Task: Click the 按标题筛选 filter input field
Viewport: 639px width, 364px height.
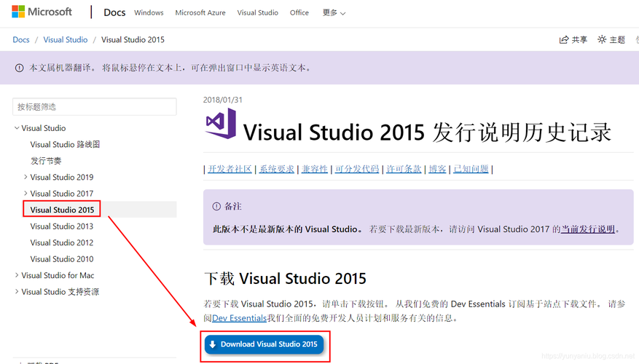Action: click(x=95, y=107)
